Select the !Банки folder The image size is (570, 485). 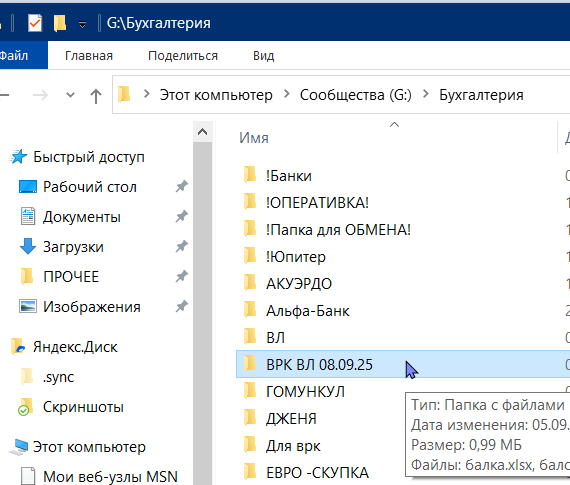289,176
